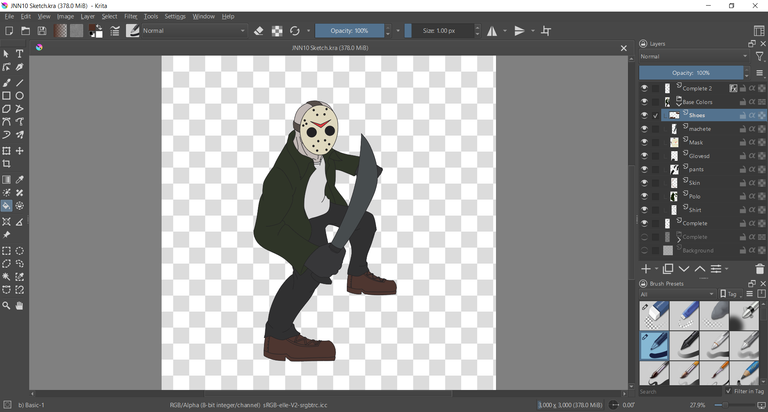
Task: Select the Ellipse tool
Action: point(20,96)
